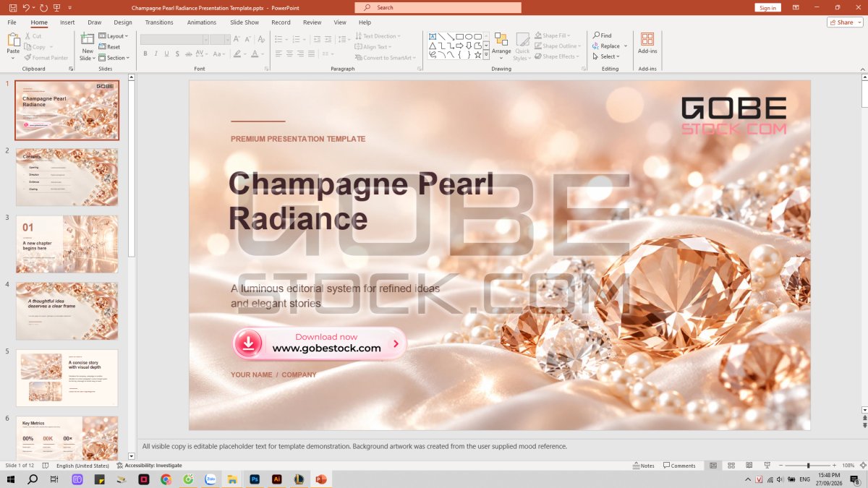The width and height of the screenshot is (868, 488).
Task: Increase font size with the A icon
Action: coord(237,39)
